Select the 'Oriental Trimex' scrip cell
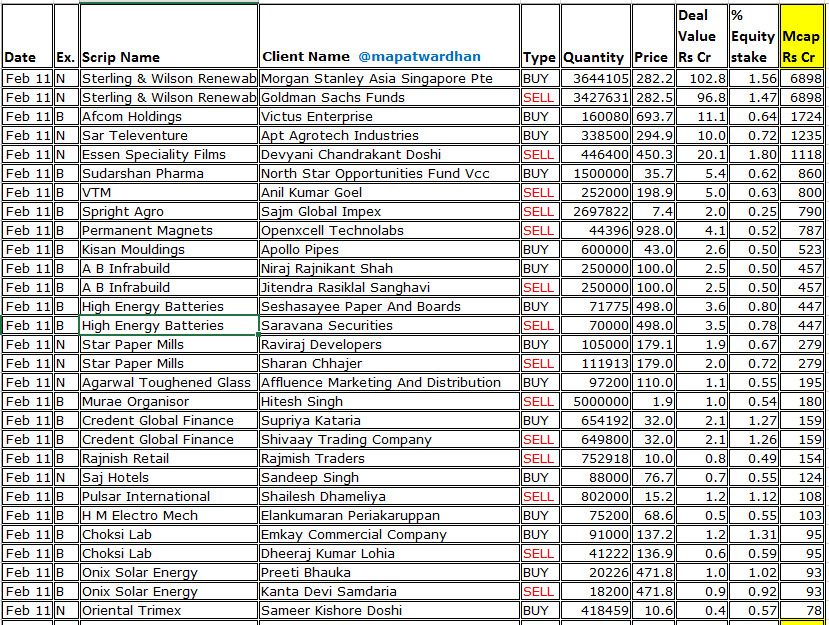Viewport: 829px width, 625px height. point(169,611)
